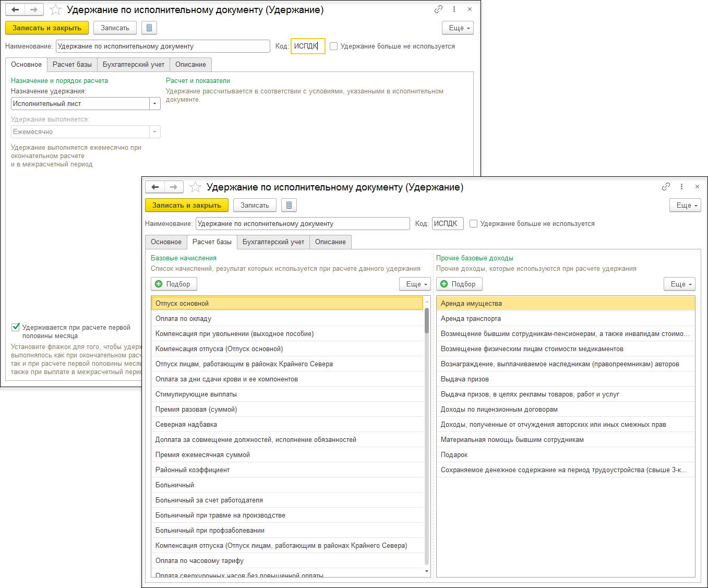Screen dimensions: 708x588
Task: Open 'Бухгалтерский учет' tab in rear window
Action: click(134, 65)
